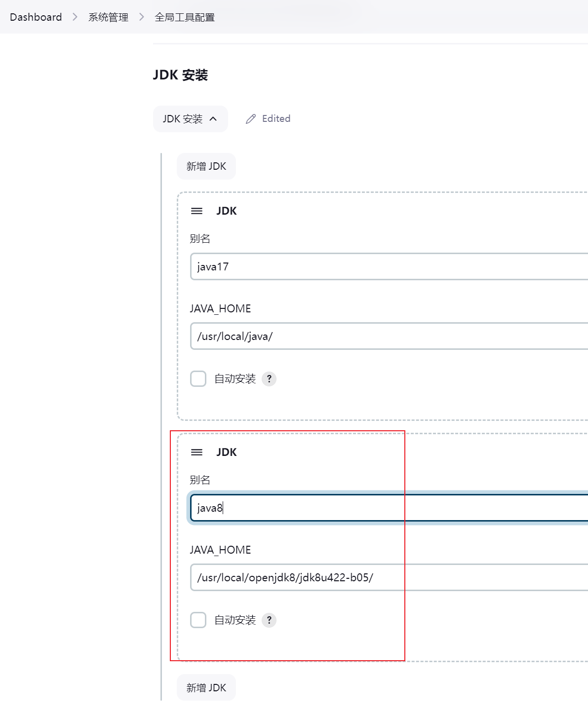
Task: Open breadcrumb arrow after 系统管理
Action: coord(142,17)
